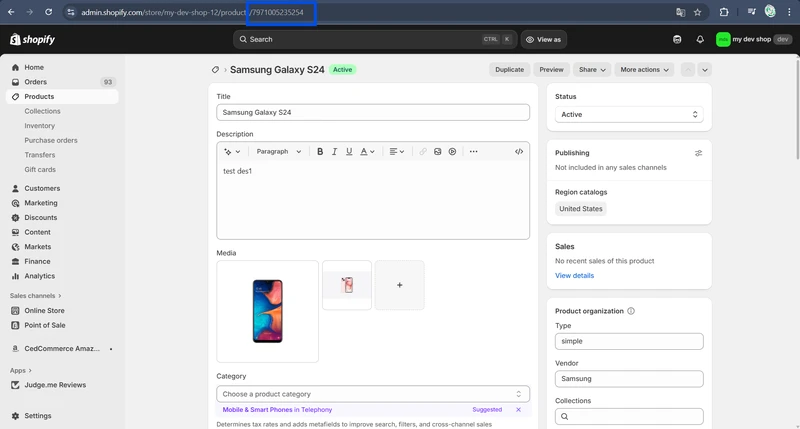Dismiss the suggested category
The width and height of the screenshot is (800, 429).
(518, 410)
